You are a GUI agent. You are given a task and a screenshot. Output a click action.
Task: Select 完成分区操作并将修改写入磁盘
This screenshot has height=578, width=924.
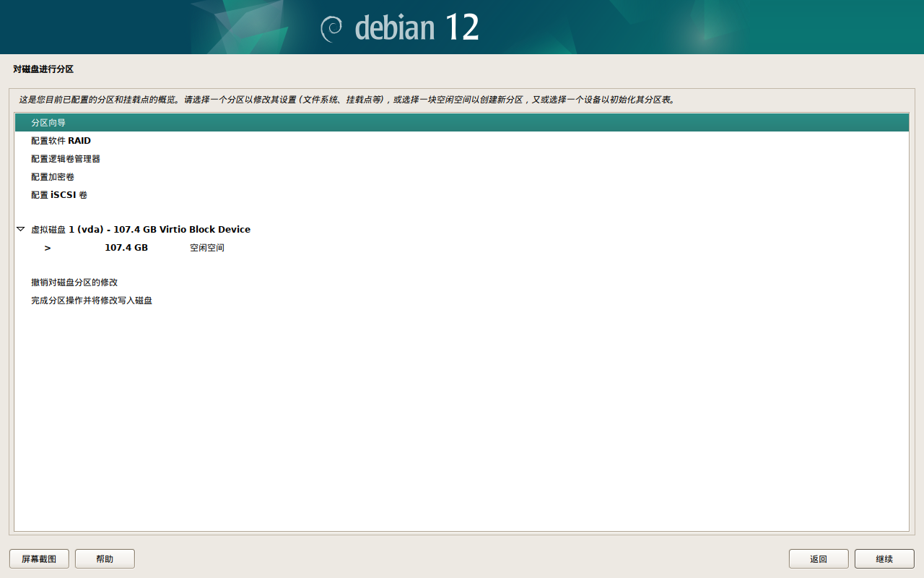461,301
